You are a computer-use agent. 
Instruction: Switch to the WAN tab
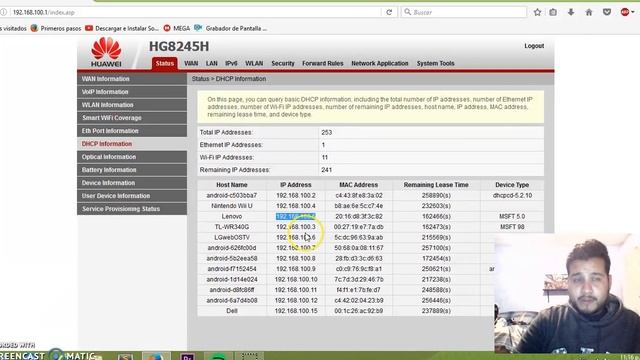(x=191, y=63)
